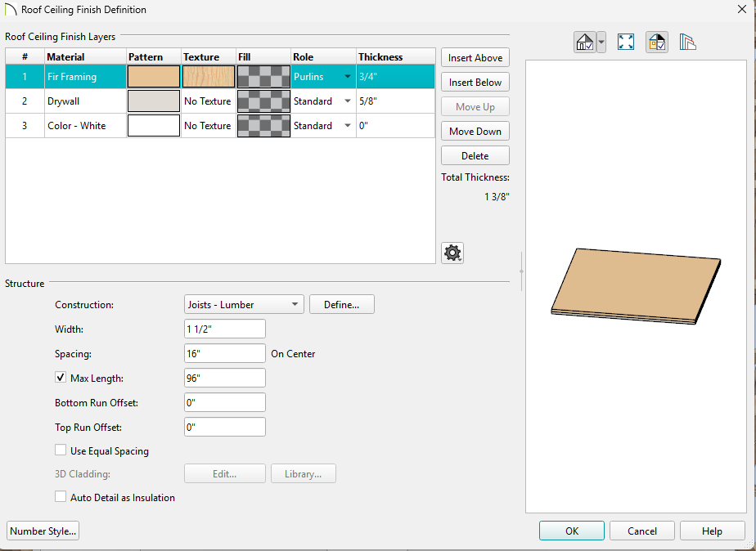Click the preview pane splitter handle

click(x=521, y=271)
